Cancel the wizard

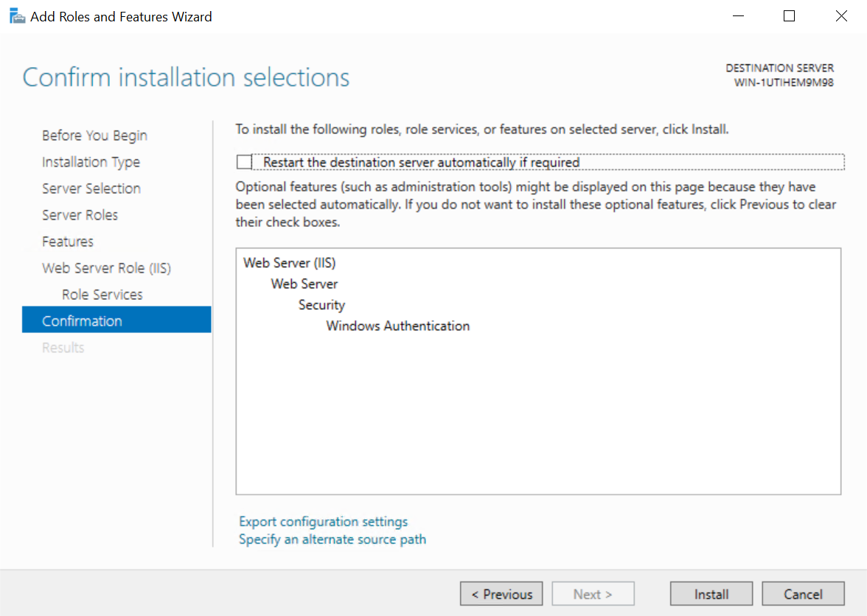[x=803, y=594]
